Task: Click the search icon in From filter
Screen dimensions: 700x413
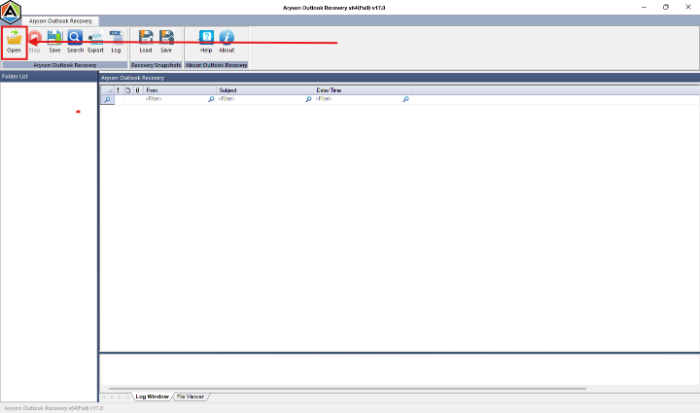Action: pos(211,99)
